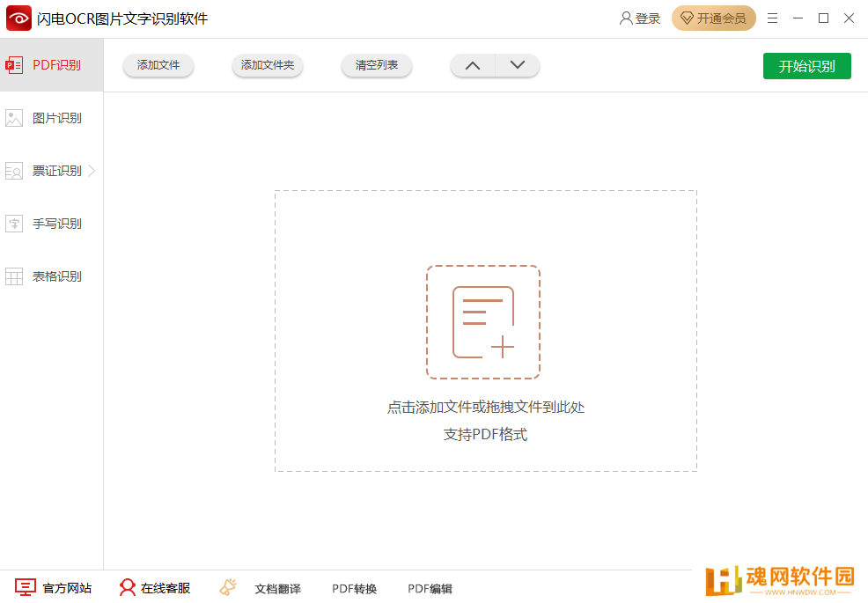Screen dimensions: 868x603
Task: Select the PDF识别 sidebar tab
Action: (51, 65)
